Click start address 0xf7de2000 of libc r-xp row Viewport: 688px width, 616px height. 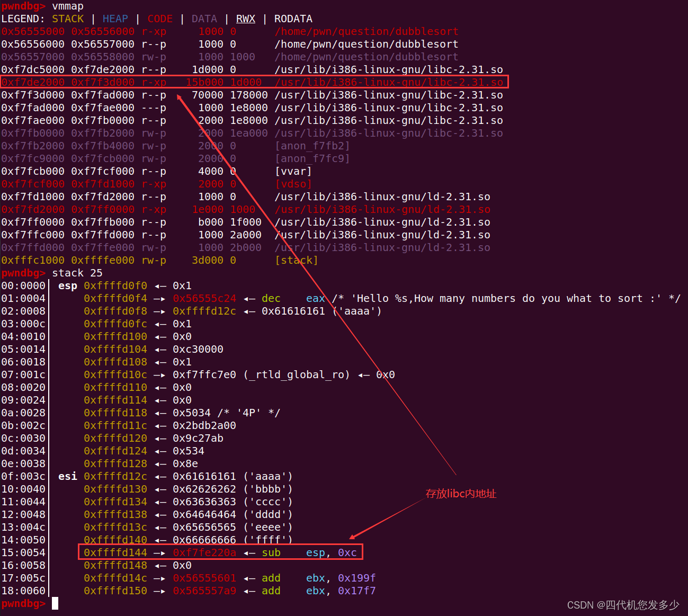33,83
